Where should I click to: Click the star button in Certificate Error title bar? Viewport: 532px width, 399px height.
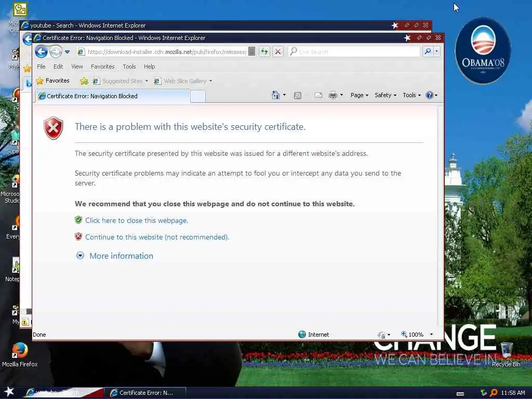pos(407,38)
